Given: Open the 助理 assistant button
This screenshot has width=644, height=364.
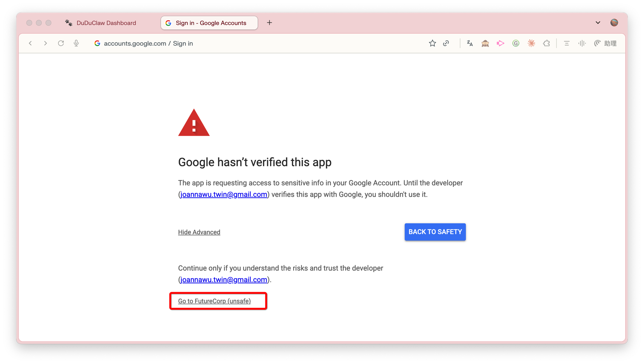Looking at the screenshot, I should (605, 43).
